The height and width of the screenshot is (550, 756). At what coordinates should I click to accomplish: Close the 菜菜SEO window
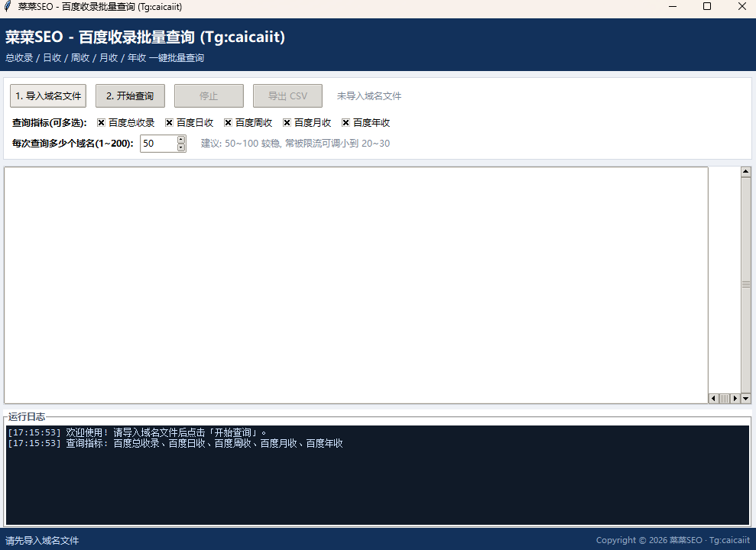tap(742, 7)
